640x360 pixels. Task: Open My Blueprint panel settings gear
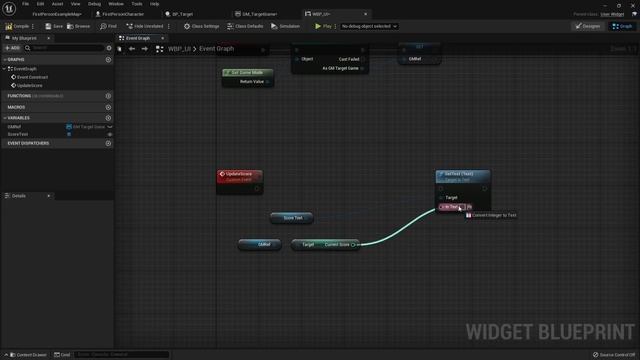[x=109, y=48]
